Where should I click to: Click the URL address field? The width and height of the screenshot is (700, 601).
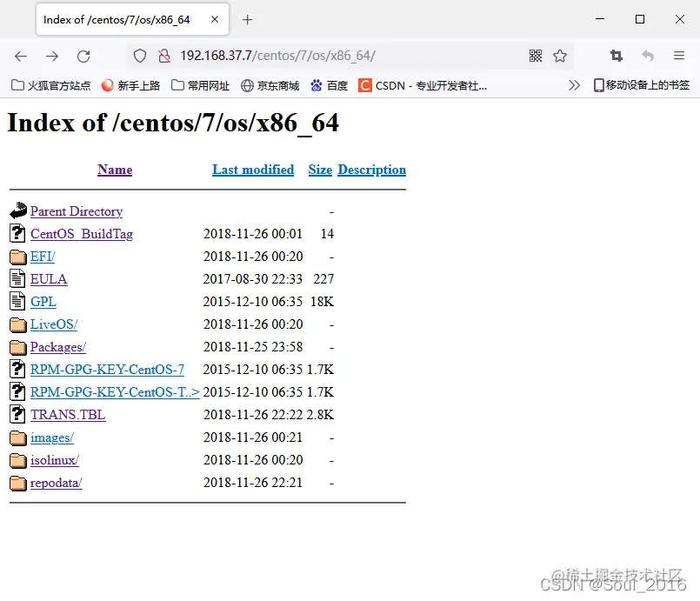coord(348,56)
